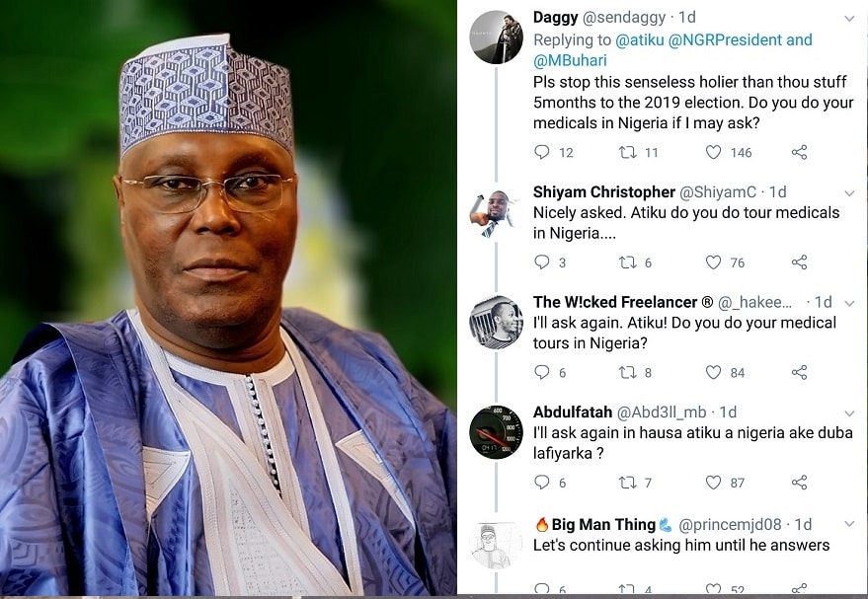View Abdulfatah's speedometer profile picture
The width and height of the screenshot is (868, 599).
496,432
